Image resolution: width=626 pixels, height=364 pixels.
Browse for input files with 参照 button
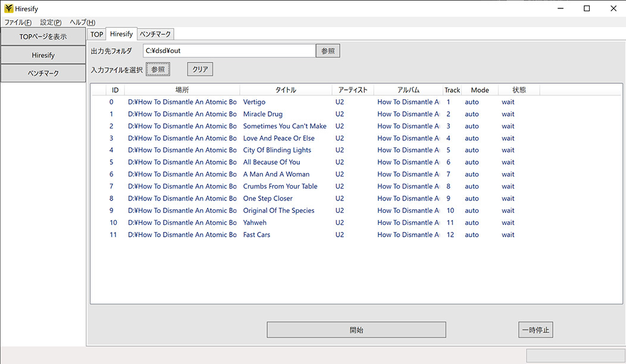158,70
